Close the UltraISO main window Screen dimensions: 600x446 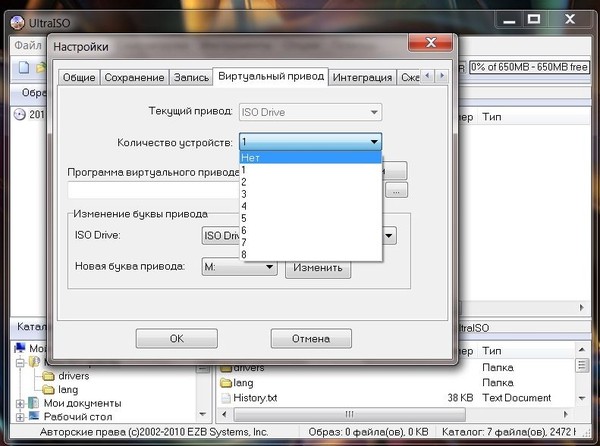coord(570,20)
